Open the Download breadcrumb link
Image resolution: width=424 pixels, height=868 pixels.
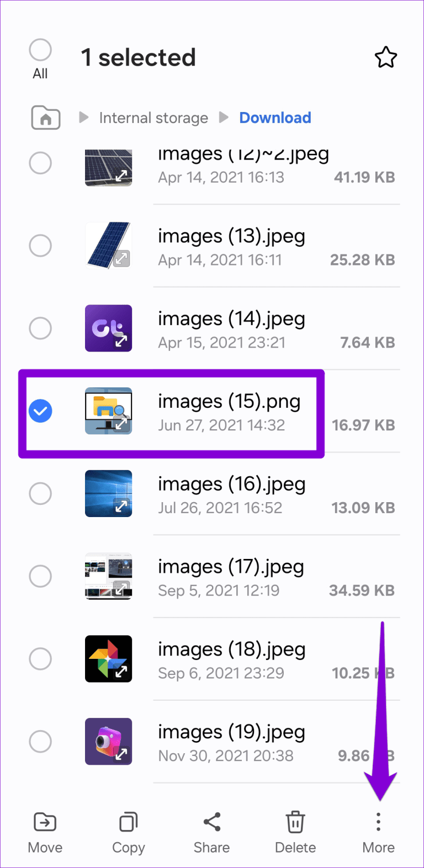pos(275,117)
